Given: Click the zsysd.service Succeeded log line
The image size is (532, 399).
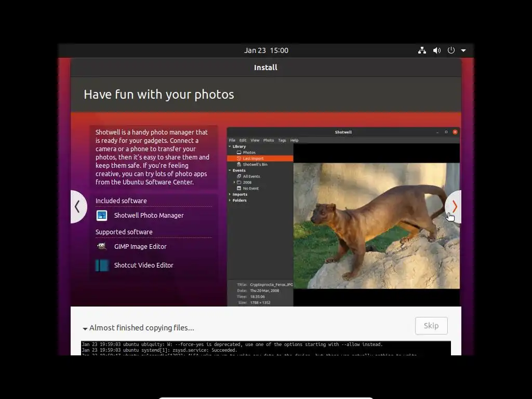Looking at the screenshot, I should pyautogui.click(x=159, y=350).
